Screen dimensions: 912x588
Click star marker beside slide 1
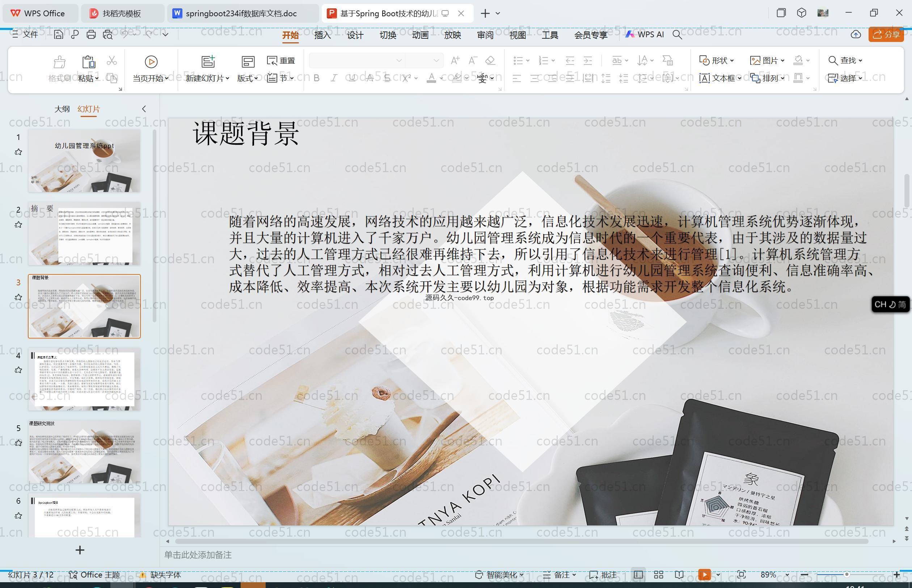click(18, 152)
